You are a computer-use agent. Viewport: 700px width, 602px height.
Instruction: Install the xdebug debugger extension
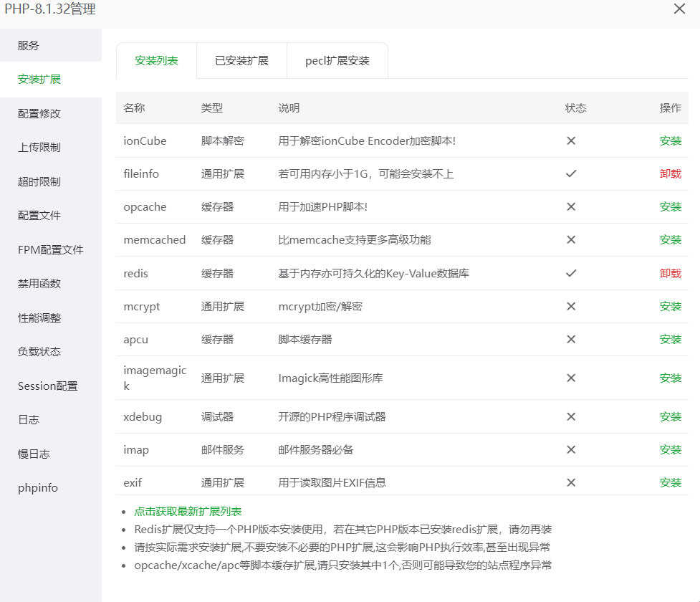click(x=671, y=417)
